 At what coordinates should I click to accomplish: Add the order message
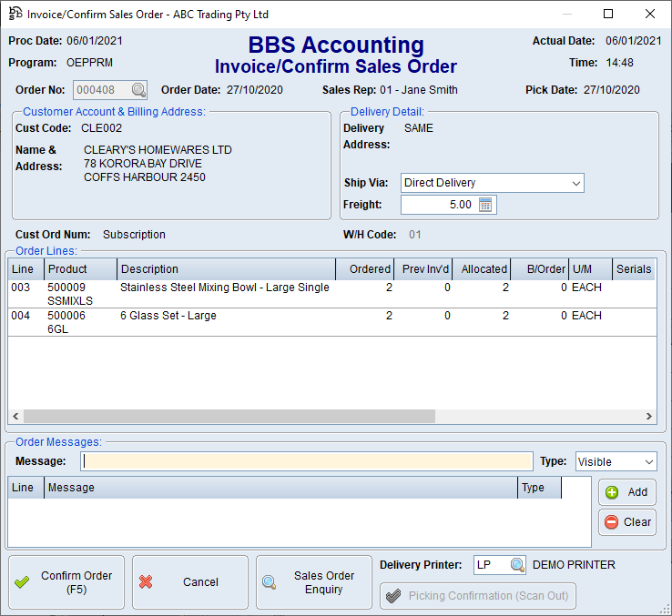tap(626, 492)
